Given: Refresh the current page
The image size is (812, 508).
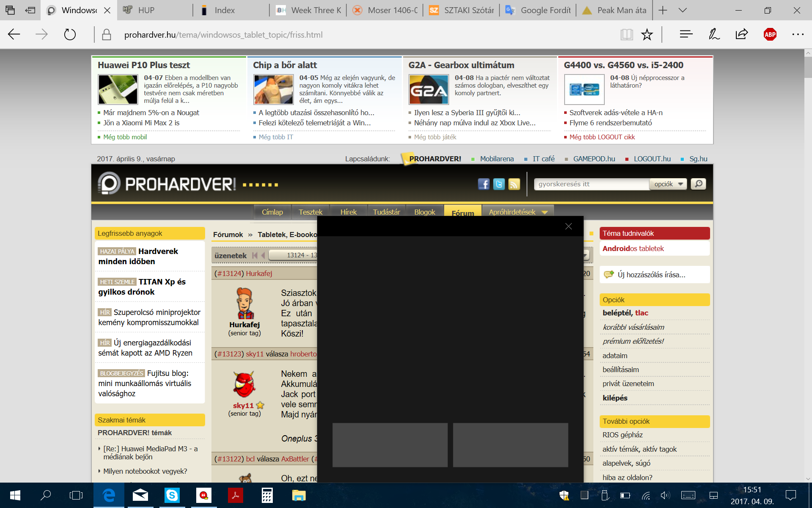Looking at the screenshot, I should 70,34.
